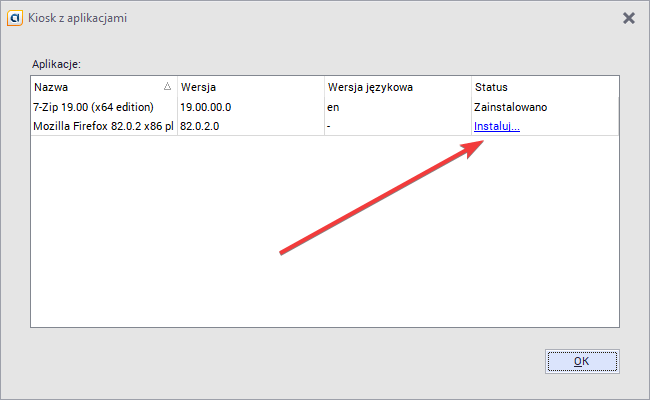The width and height of the screenshot is (650, 400).
Task: Click the 'en' language version cell
Action: [334, 107]
